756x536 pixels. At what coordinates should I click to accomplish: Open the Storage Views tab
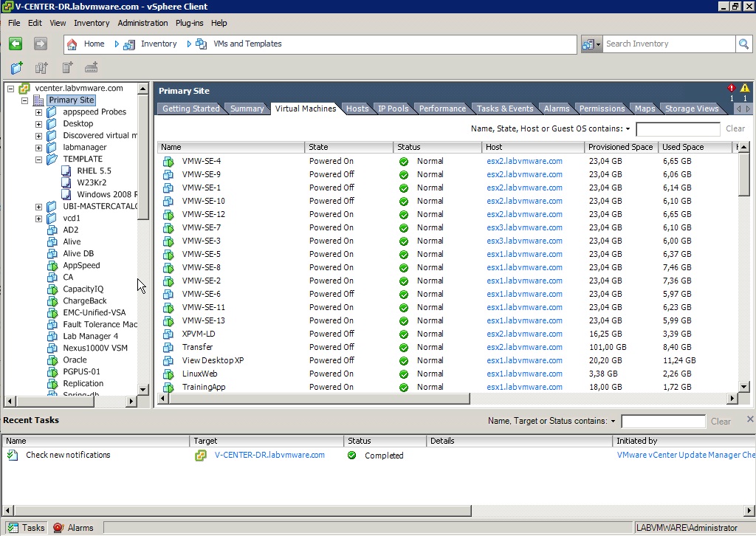coord(692,109)
